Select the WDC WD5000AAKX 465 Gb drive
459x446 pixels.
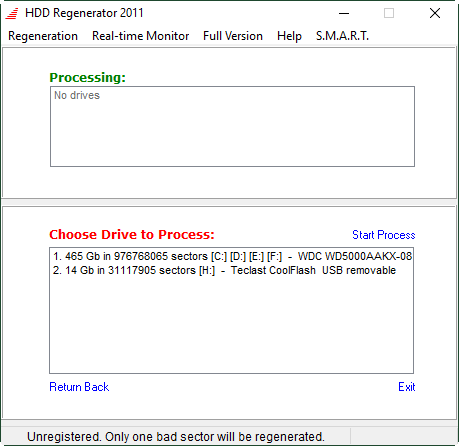click(232, 256)
